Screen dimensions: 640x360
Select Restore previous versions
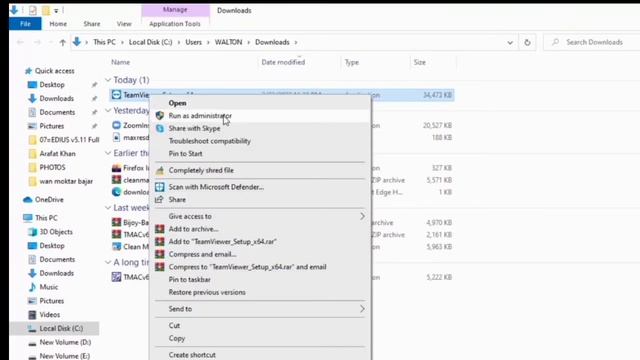207,292
